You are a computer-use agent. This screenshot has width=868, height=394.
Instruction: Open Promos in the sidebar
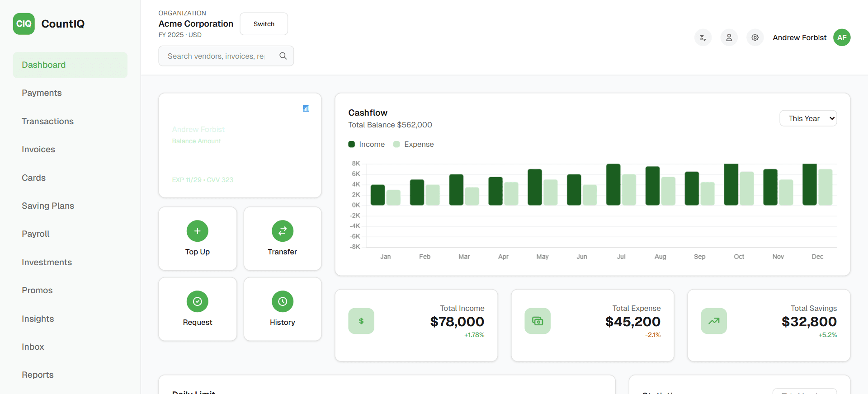tap(70, 291)
